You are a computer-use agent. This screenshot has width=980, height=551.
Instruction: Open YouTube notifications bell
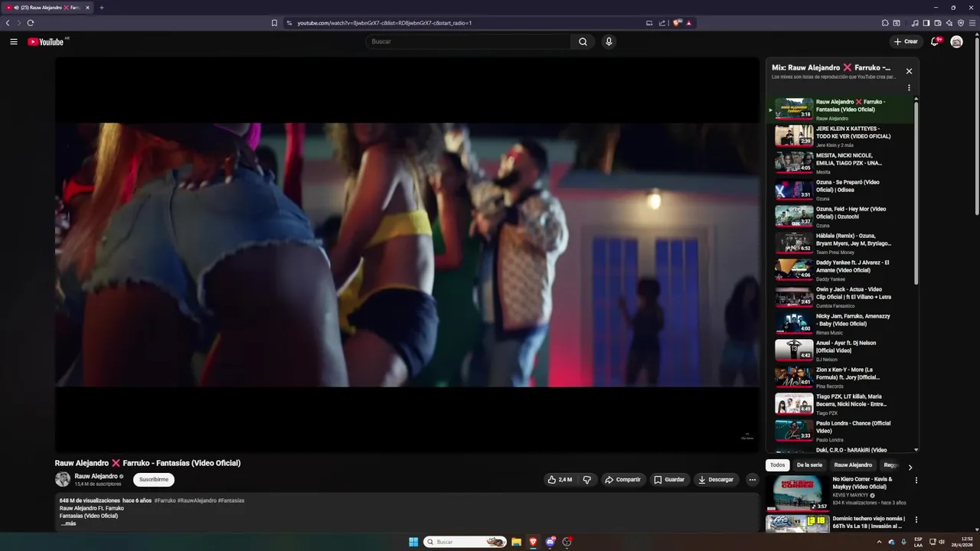935,41
